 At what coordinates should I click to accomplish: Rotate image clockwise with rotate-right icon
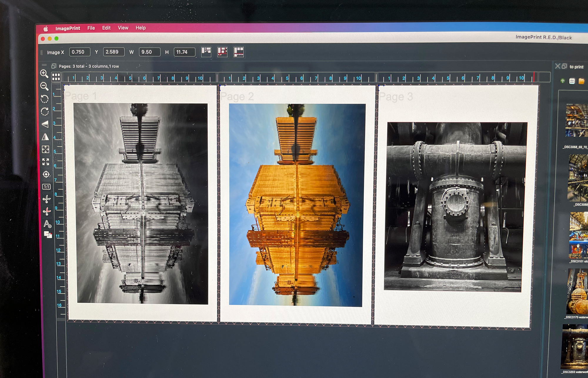click(45, 111)
